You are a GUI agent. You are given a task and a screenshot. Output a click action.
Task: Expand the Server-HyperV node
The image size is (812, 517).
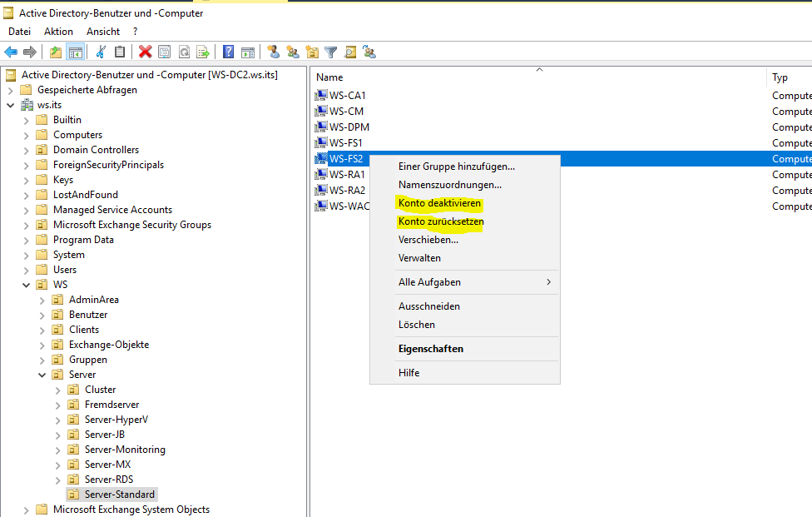[58, 420]
